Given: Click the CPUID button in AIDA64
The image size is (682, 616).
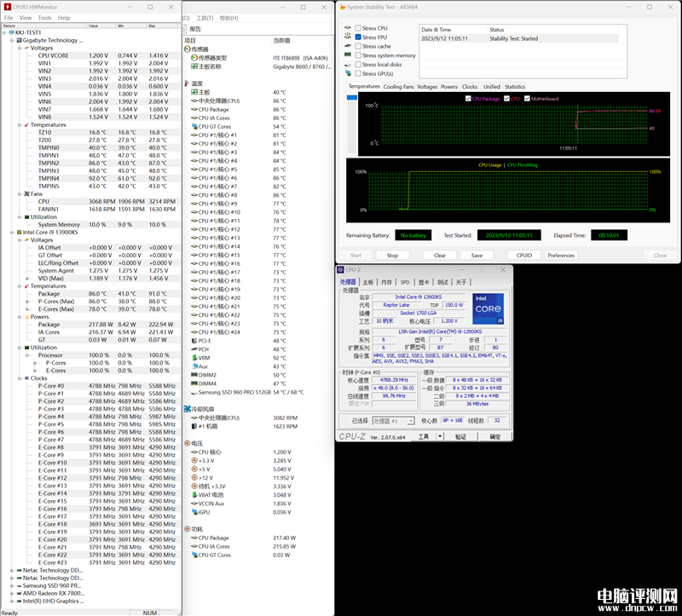Looking at the screenshot, I should (x=524, y=256).
